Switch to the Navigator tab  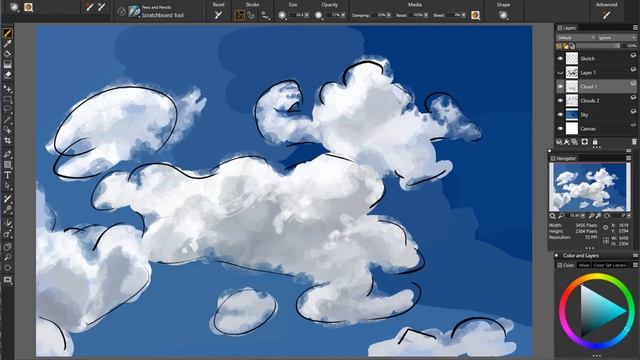563,158
